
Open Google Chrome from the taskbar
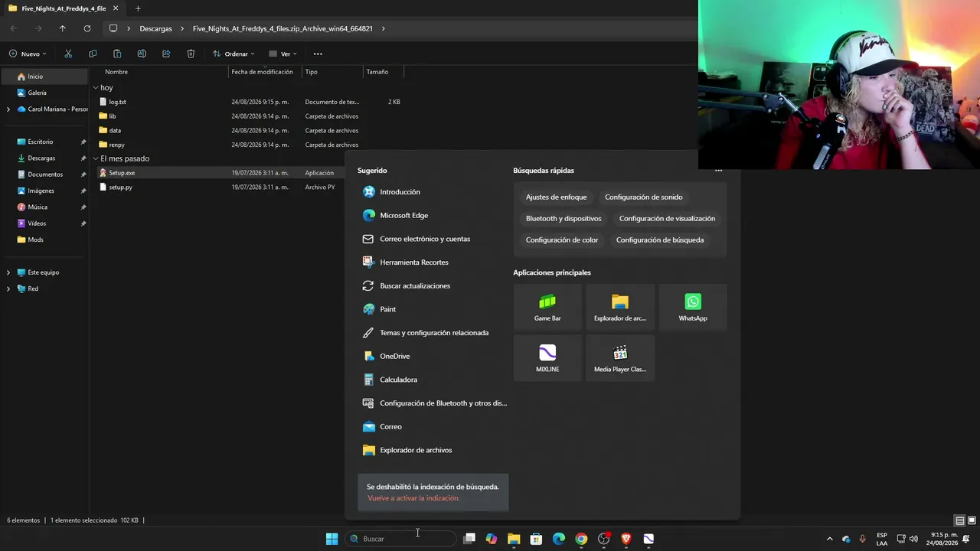[x=581, y=539]
